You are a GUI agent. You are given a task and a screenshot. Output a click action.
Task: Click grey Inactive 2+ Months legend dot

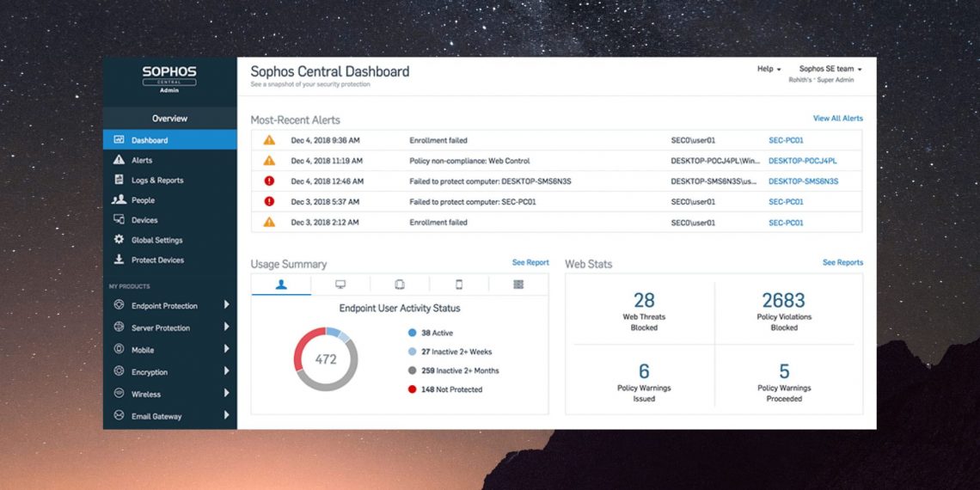[412, 370]
